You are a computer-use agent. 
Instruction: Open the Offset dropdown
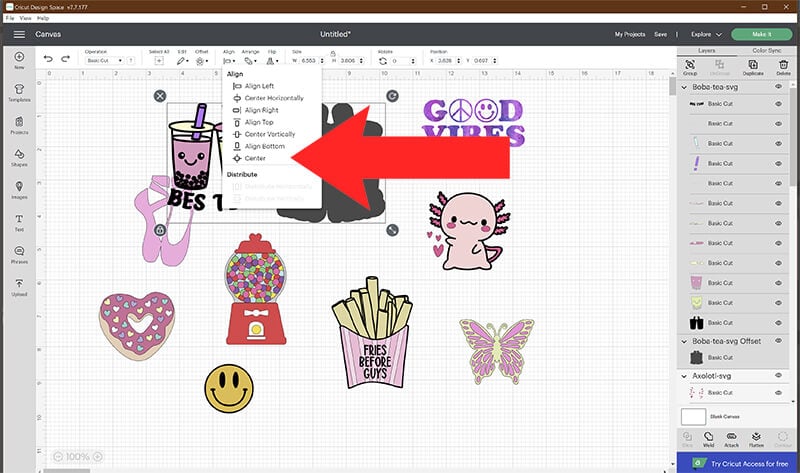click(x=202, y=61)
